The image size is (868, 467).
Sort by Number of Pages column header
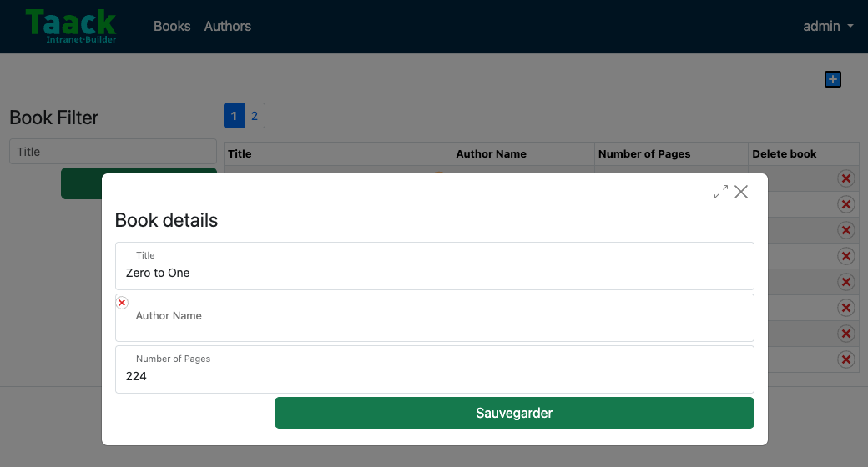[x=644, y=153]
